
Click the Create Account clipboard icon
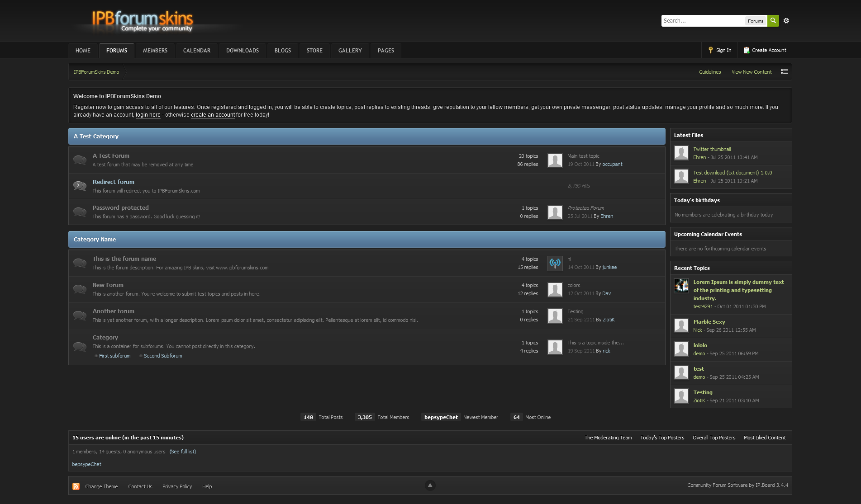(x=747, y=50)
